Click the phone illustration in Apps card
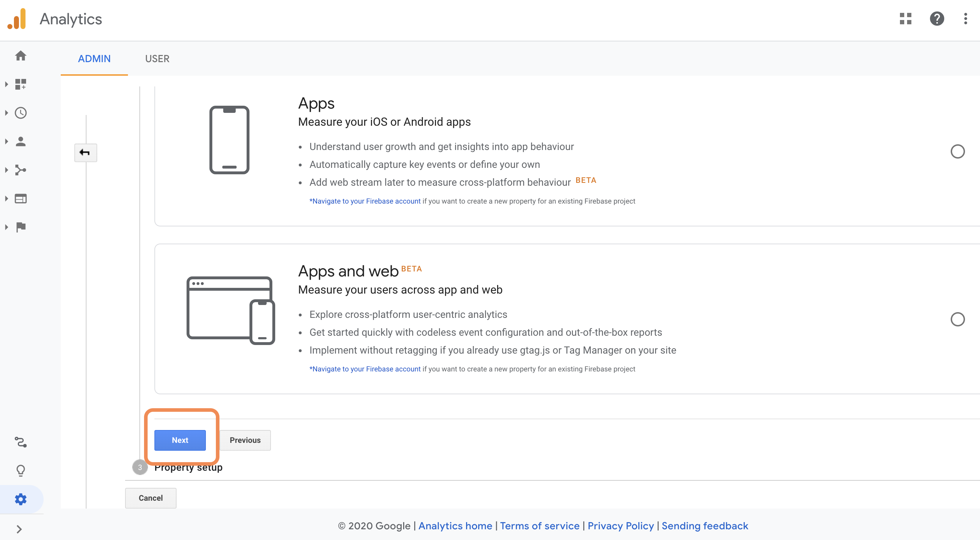This screenshot has height=540, width=980. 229,140
